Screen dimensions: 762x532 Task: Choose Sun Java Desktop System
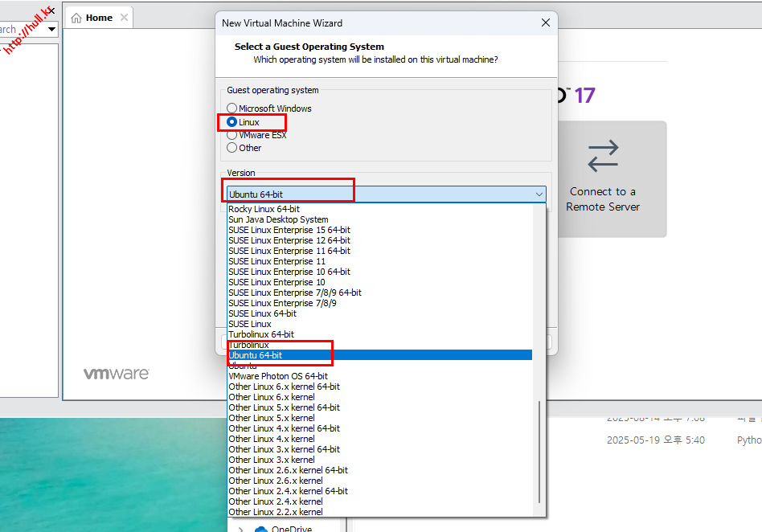click(380, 219)
